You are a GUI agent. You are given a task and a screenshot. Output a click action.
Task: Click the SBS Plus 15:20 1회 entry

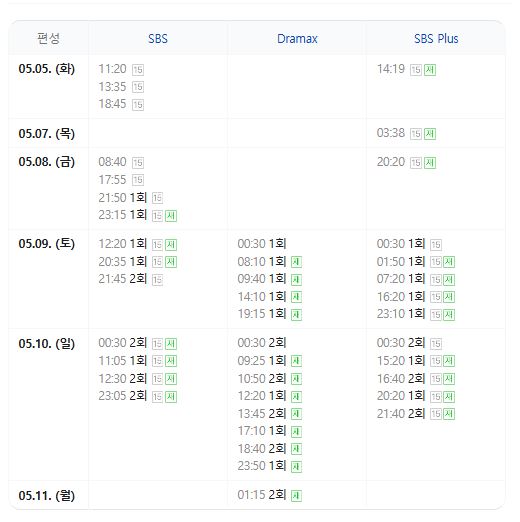(x=401, y=360)
